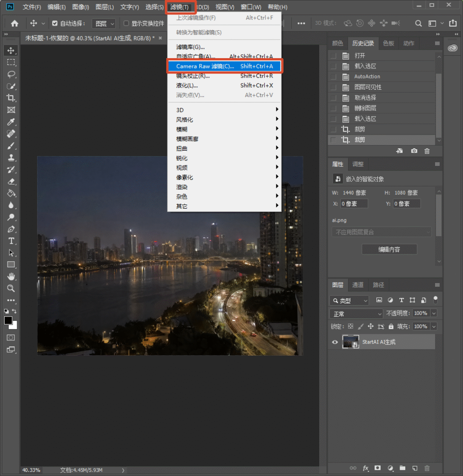Create new snapshot with camera icon

pos(414,151)
